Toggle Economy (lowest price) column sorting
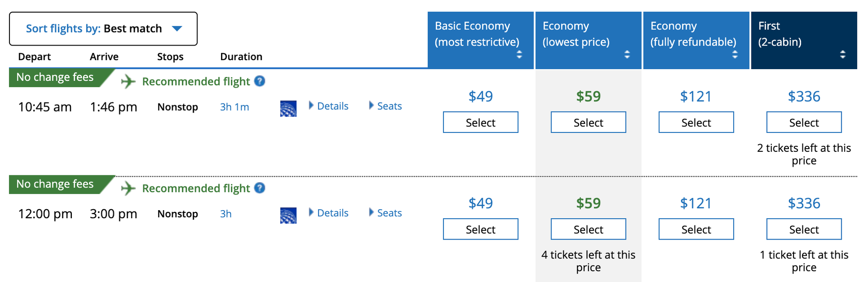The width and height of the screenshot is (868, 282). [x=627, y=54]
